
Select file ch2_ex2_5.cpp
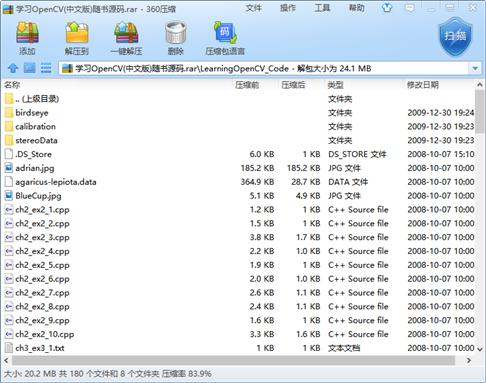(x=42, y=265)
